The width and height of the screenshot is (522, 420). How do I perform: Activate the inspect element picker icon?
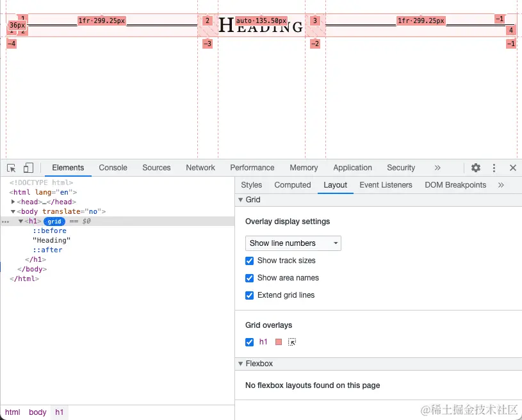click(12, 168)
